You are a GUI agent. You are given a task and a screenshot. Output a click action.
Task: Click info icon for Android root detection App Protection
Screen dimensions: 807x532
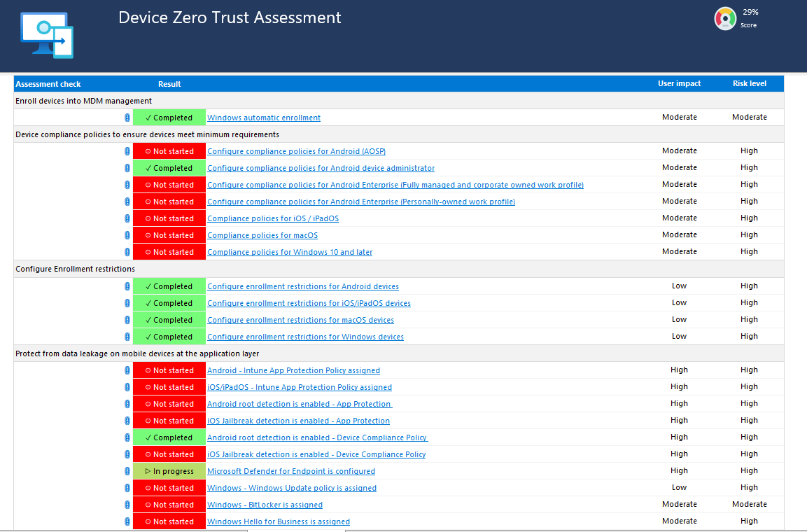(127, 404)
